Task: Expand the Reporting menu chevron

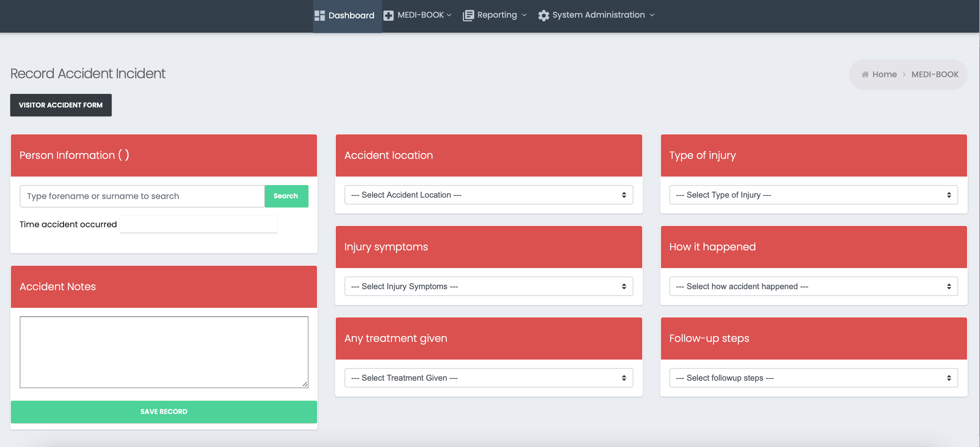Action: (524, 15)
